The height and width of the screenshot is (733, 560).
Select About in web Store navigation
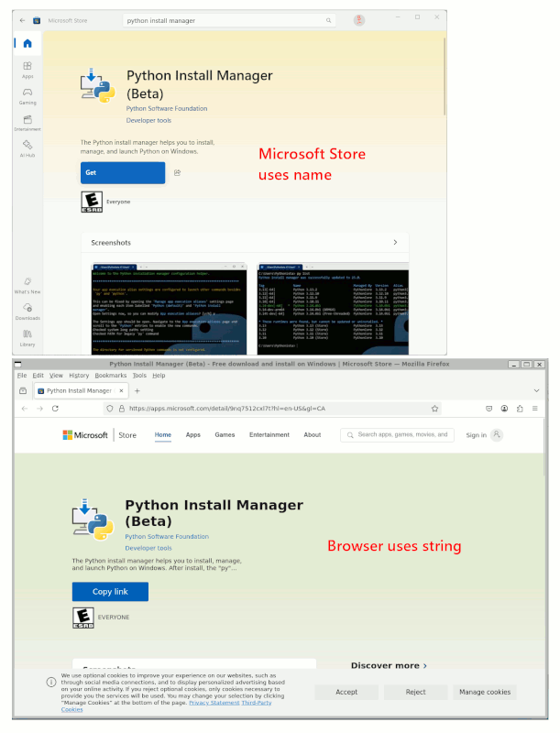(313, 434)
